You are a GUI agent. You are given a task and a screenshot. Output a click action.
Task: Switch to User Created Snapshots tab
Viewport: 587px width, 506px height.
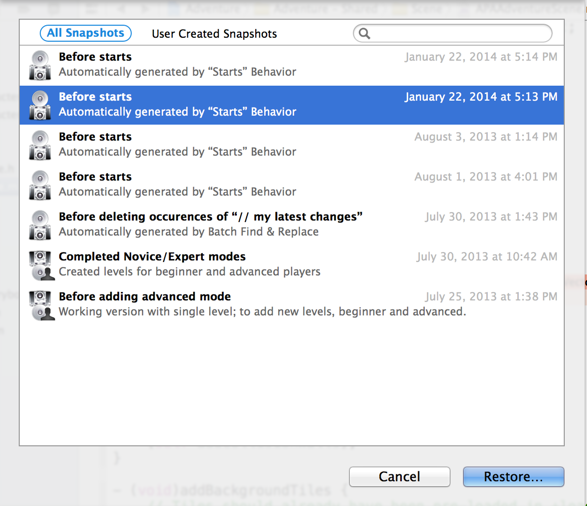point(214,34)
